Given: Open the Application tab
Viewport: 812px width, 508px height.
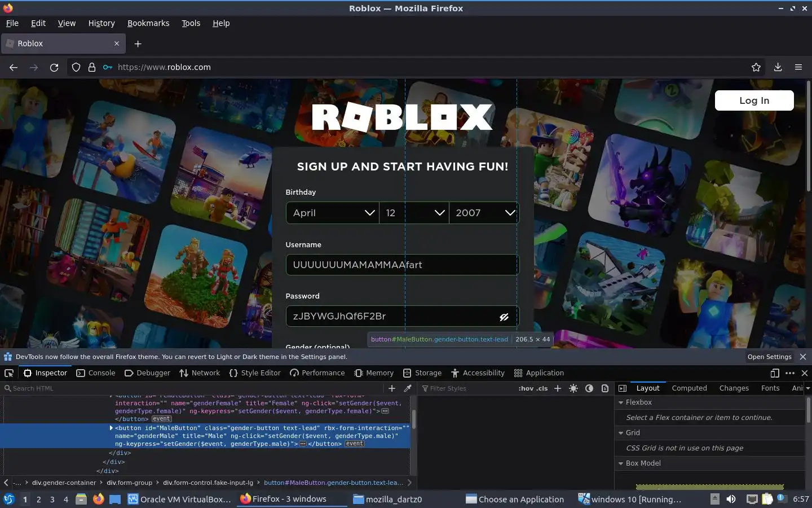Looking at the screenshot, I should pyautogui.click(x=539, y=373).
